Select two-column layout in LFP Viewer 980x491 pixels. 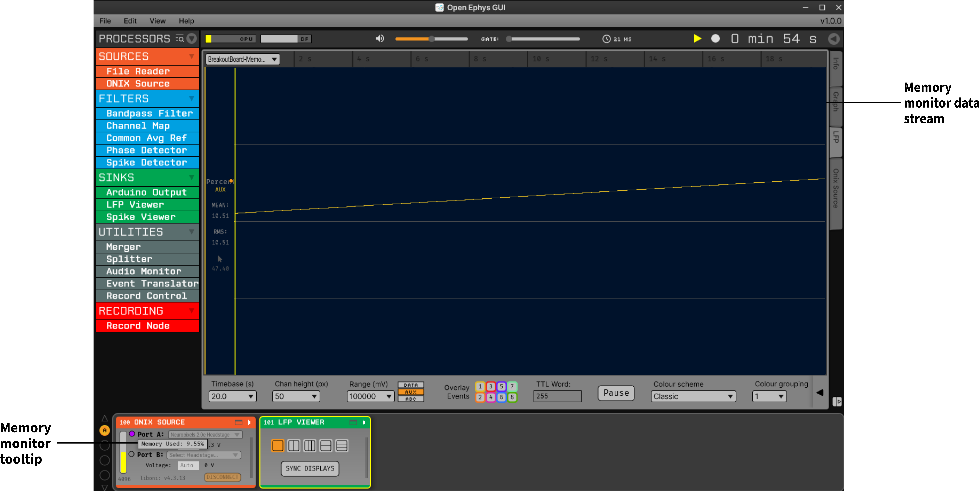click(x=294, y=445)
